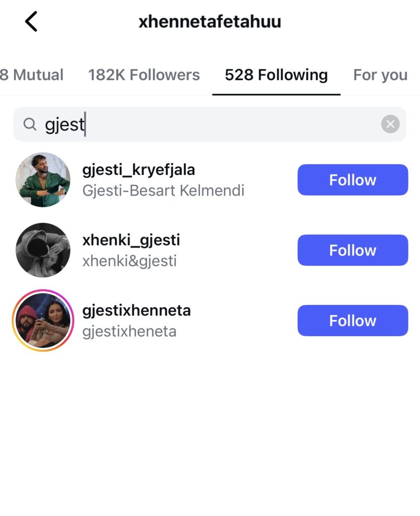Click the Gjesti-Besart Kelmendi display name
The image size is (420, 516).
click(x=163, y=190)
